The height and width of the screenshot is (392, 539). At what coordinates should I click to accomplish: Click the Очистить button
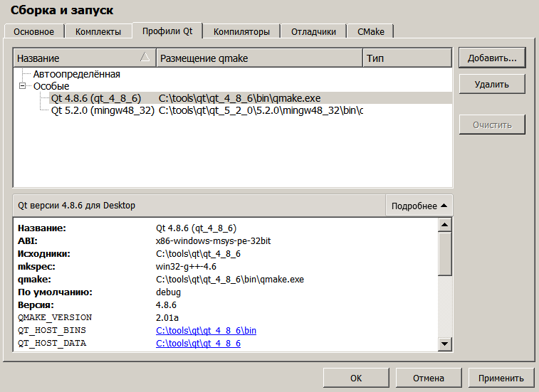coord(492,125)
